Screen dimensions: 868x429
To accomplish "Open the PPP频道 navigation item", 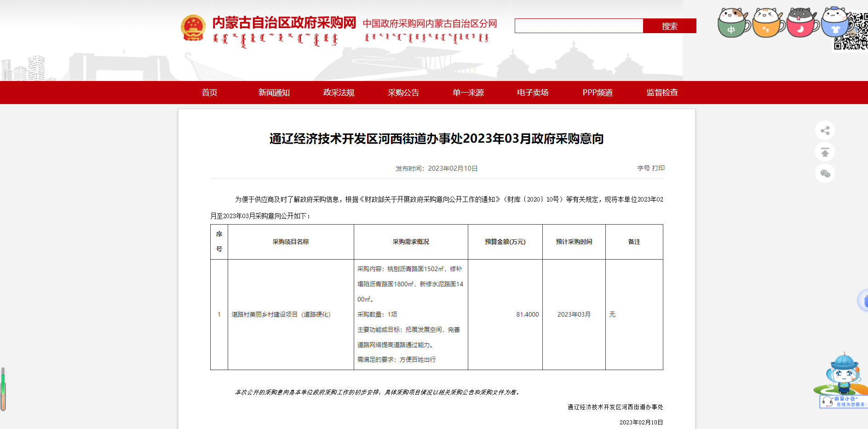I will pos(598,93).
